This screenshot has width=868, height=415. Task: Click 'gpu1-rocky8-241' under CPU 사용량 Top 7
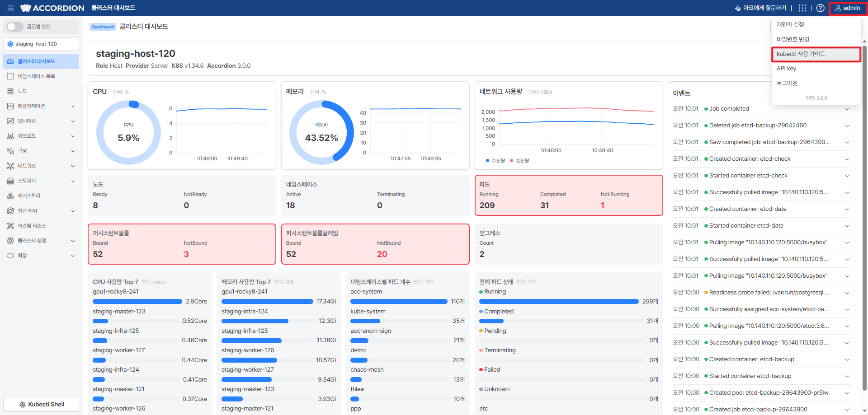(116, 292)
